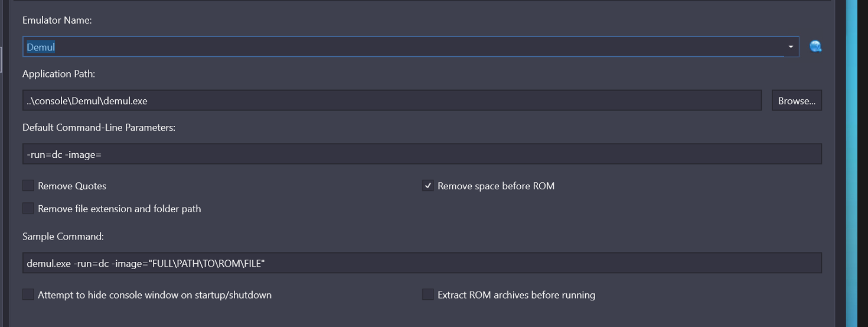
Task: Click the 'Default Command-Line Parameters:' label
Action: (99, 127)
